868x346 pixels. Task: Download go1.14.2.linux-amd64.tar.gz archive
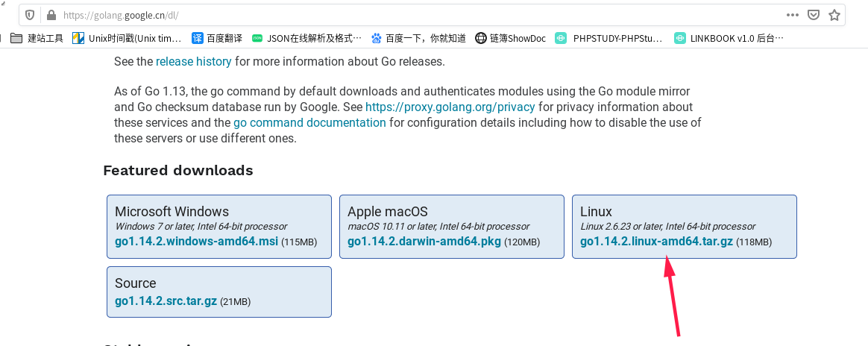point(656,242)
